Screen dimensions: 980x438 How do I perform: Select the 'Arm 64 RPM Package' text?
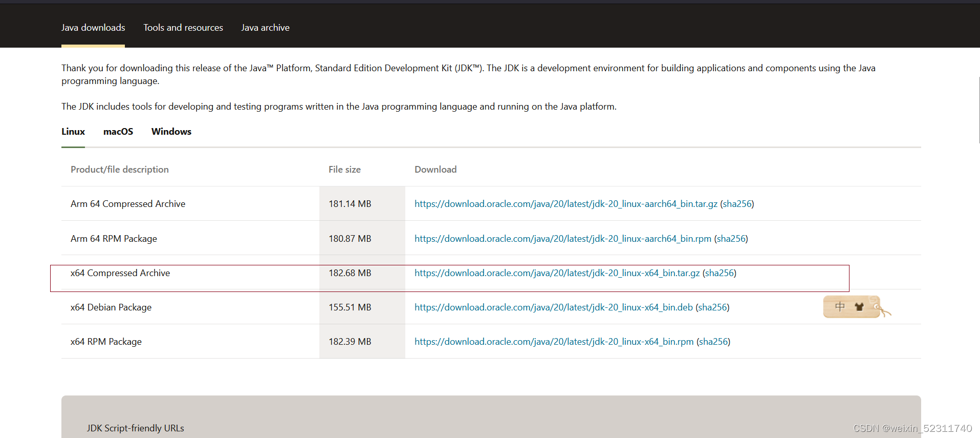pyautogui.click(x=114, y=239)
